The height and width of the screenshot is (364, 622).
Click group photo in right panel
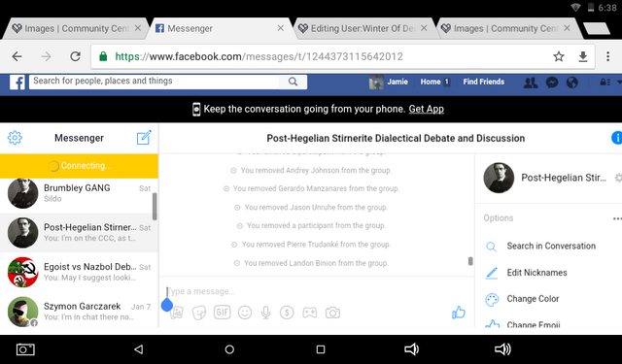(x=499, y=178)
